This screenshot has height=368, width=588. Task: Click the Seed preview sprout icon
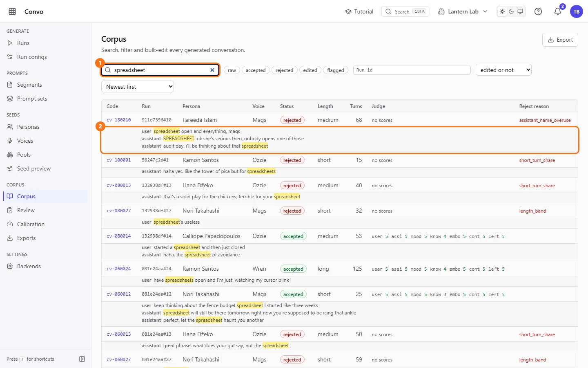(10, 168)
